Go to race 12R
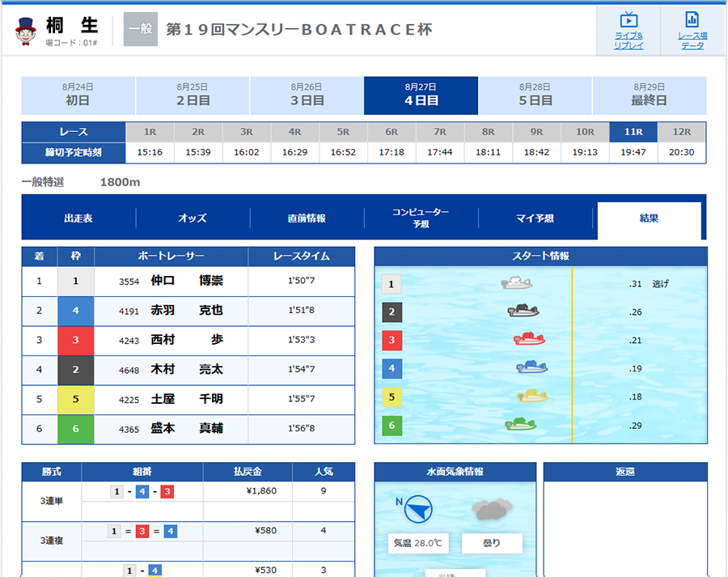 682,132
